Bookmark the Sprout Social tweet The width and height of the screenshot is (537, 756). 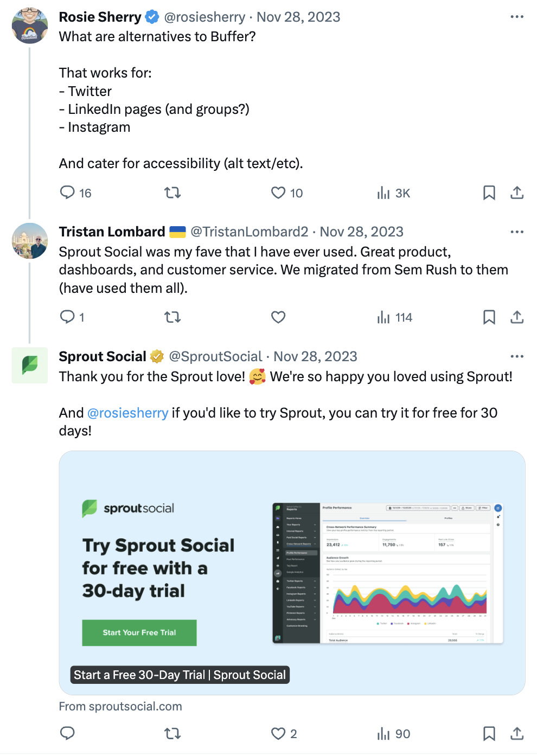[x=489, y=733]
